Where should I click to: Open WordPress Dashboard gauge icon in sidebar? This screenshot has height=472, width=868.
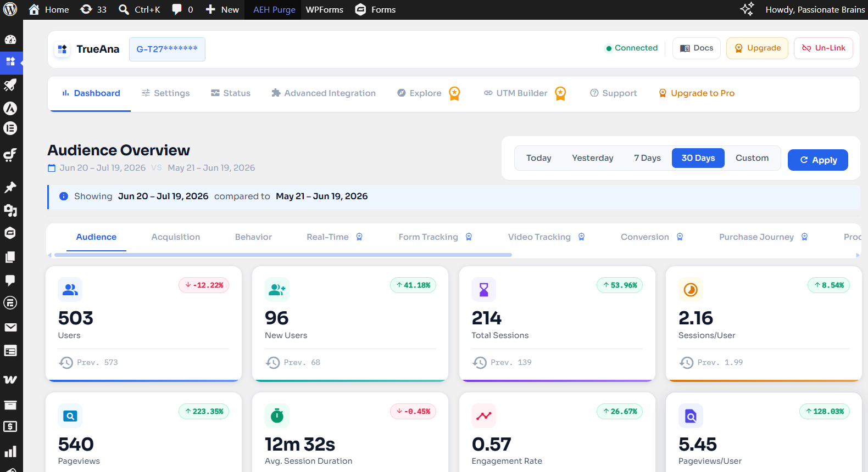pos(10,40)
